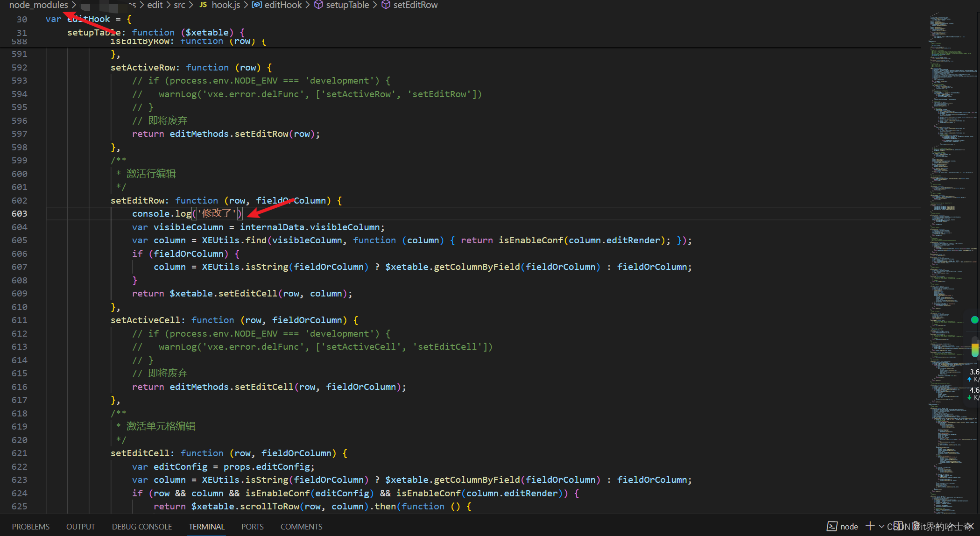980x536 pixels.
Task: Open the new-terminal launch profile dropdown
Action: tap(881, 526)
